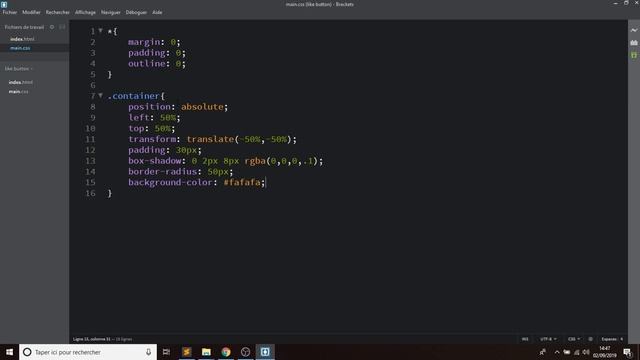Image resolution: width=640 pixels, height=360 pixels.
Task: Click the #fafafa color value on line 15
Action: (242, 182)
